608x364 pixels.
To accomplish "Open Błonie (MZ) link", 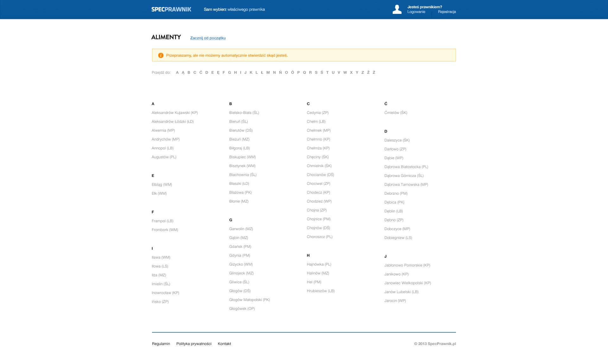I will pyautogui.click(x=239, y=201).
